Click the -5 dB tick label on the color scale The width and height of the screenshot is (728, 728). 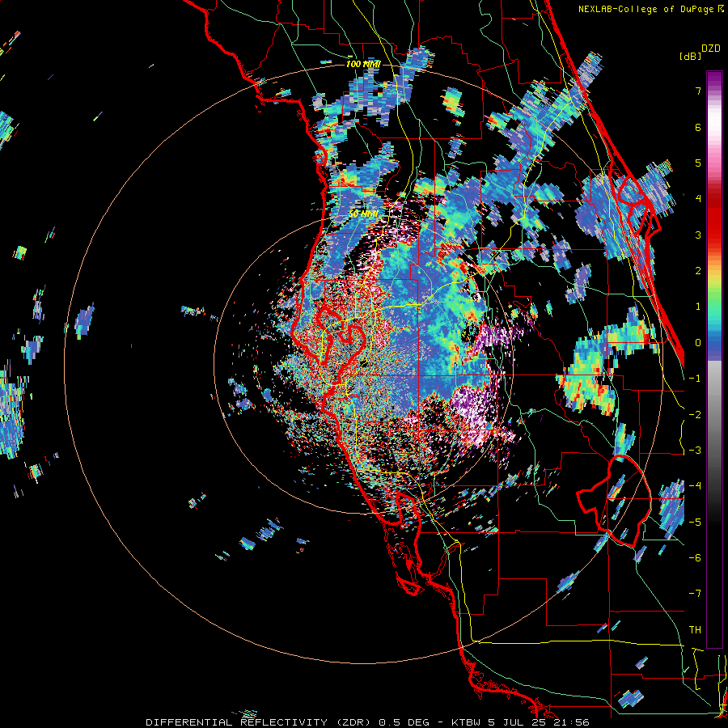(x=695, y=523)
